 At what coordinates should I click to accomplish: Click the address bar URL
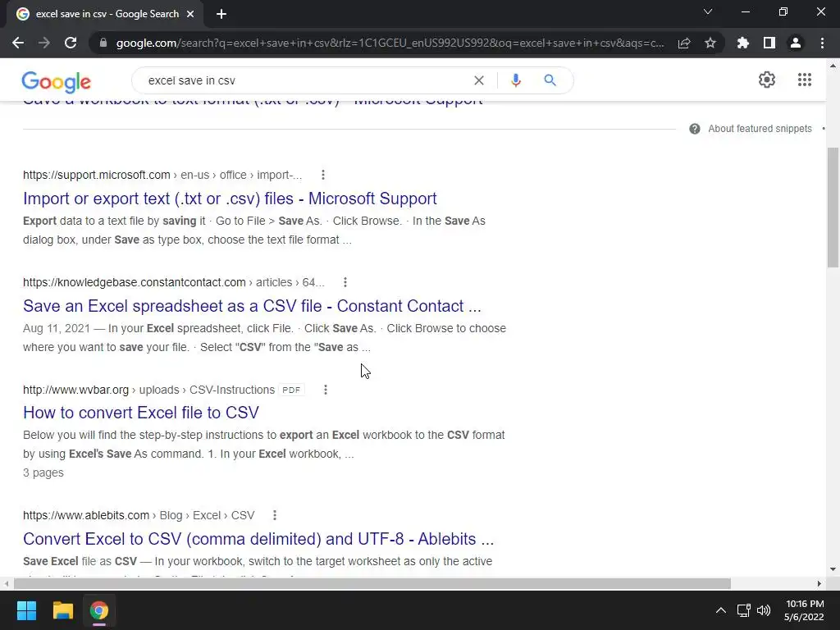390,43
